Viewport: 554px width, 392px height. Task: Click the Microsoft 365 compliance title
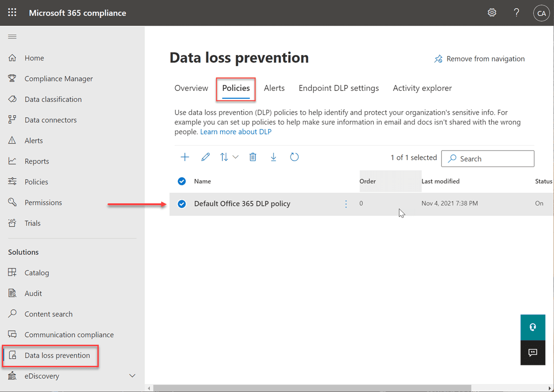(78, 13)
